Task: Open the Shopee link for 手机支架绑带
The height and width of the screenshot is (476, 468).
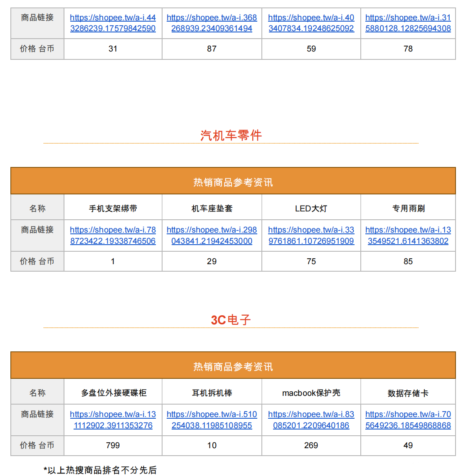Action: (x=112, y=235)
